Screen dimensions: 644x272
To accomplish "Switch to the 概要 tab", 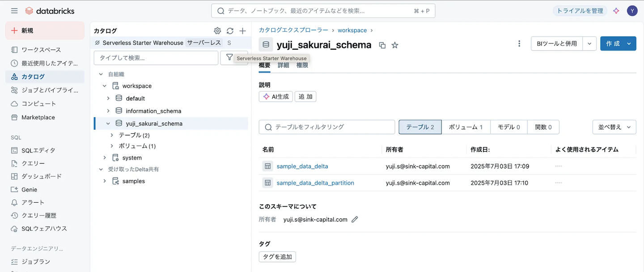I will pyautogui.click(x=264, y=65).
